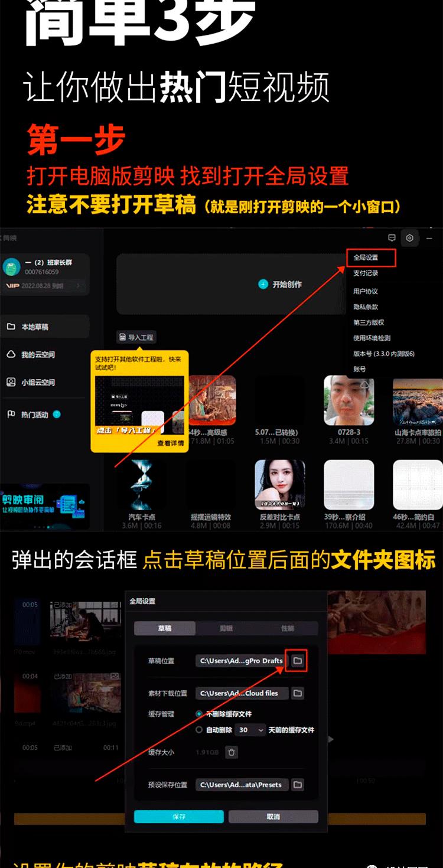Open 隐私条款 menu entry

click(x=366, y=307)
